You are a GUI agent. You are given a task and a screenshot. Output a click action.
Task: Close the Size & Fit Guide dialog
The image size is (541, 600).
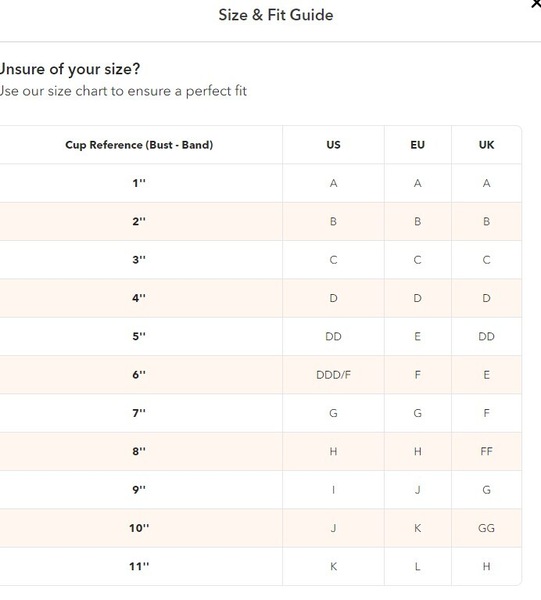537,4
